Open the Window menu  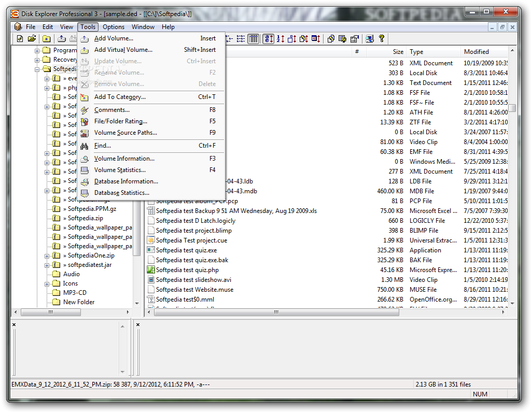[x=143, y=27]
